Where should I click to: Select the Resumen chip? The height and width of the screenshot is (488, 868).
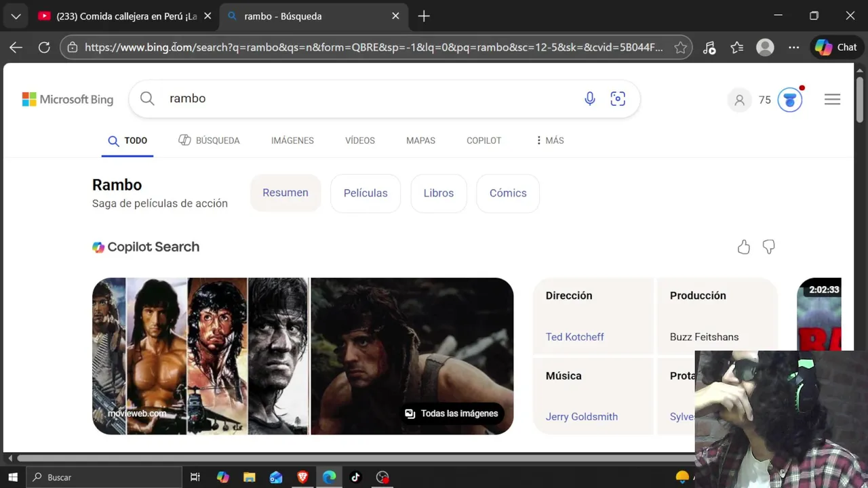pos(285,193)
